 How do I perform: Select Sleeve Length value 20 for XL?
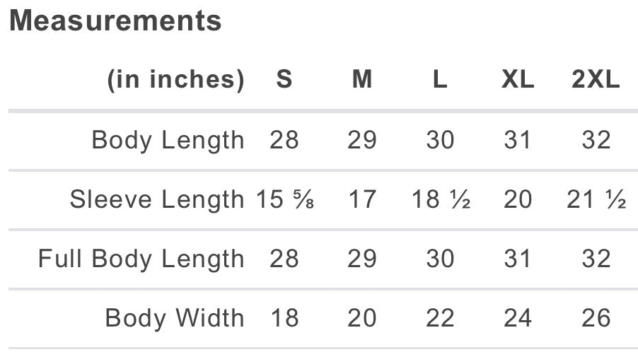[518, 200]
